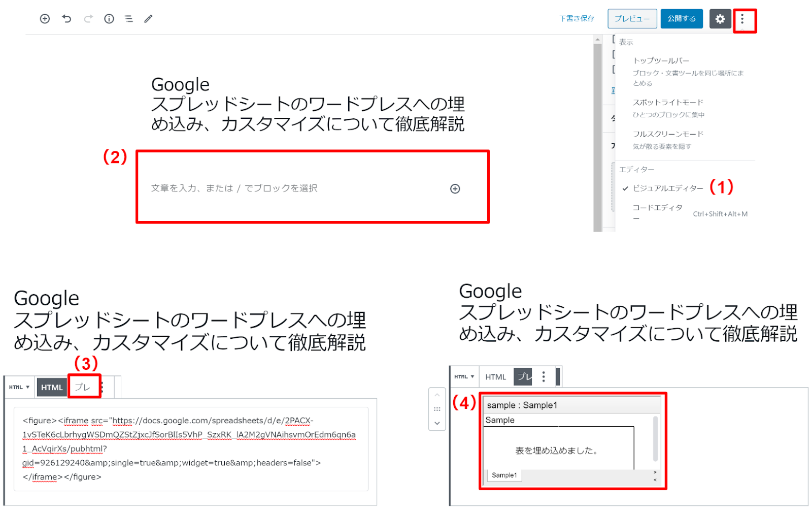Click the 公開する publish button
Image resolution: width=812 pixels, height=510 pixels.
(x=682, y=19)
